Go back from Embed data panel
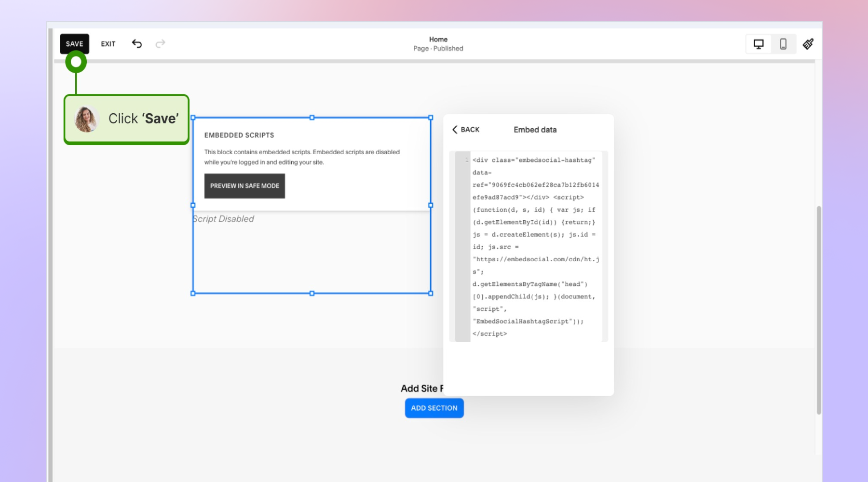 (x=466, y=130)
